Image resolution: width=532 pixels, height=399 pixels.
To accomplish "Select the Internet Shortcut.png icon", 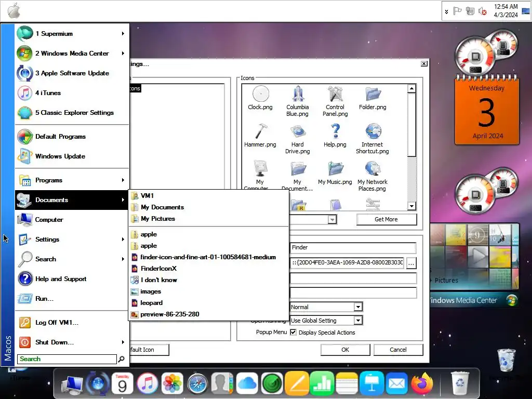I will [373, 139].
